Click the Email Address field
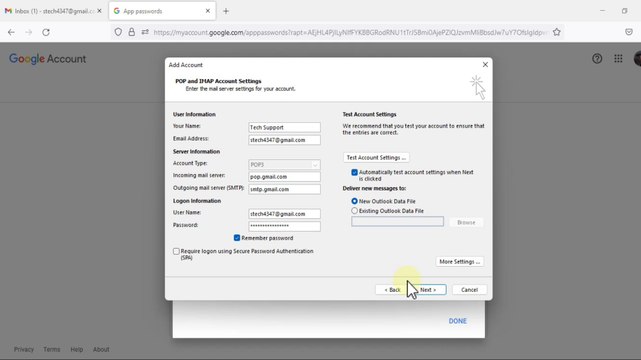 284,140
